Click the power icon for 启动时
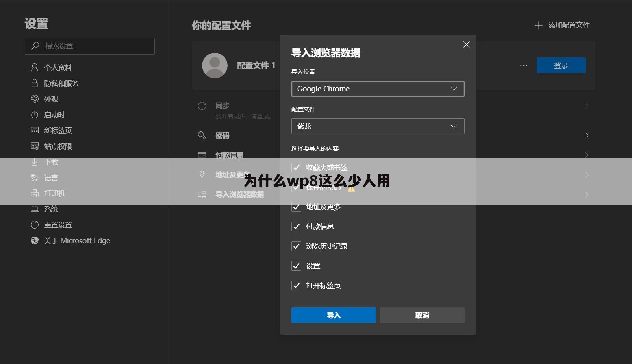This screenshot has height=364, width=632. pyautogui.click(x=35, y=115)
